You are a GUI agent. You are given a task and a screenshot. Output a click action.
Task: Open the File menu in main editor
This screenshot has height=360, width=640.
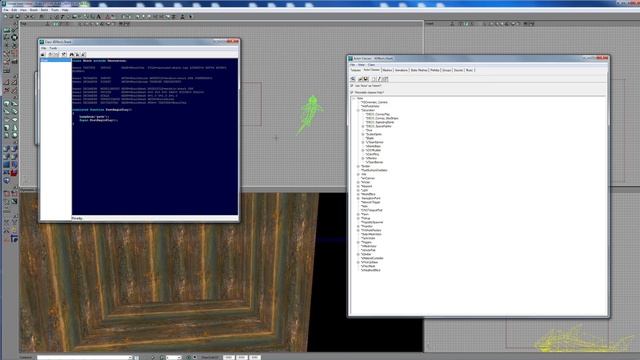[x=6, y=10]
